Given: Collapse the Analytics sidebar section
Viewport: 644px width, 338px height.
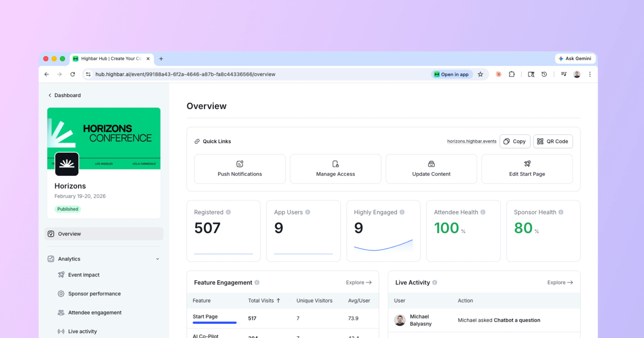Looking at the screenshot, I should 158,259.
